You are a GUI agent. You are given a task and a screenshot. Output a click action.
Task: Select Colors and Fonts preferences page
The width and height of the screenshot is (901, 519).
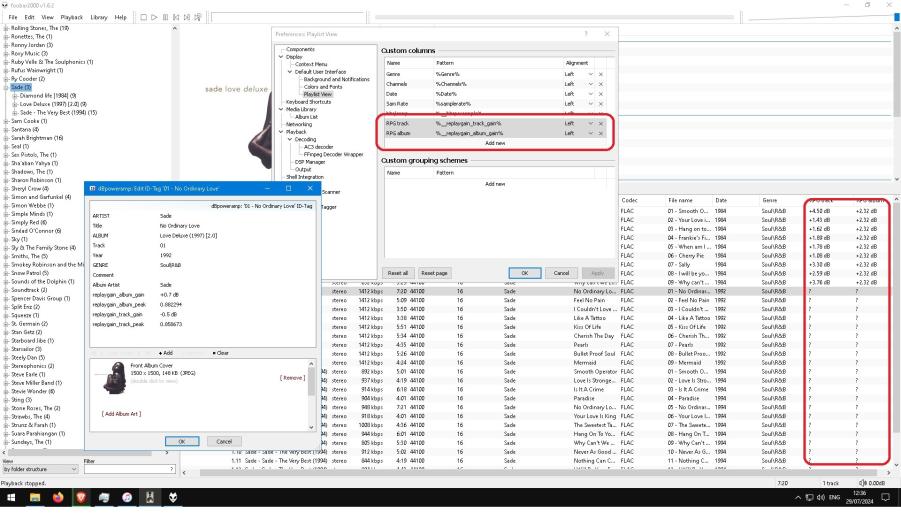tap(321, 86)
